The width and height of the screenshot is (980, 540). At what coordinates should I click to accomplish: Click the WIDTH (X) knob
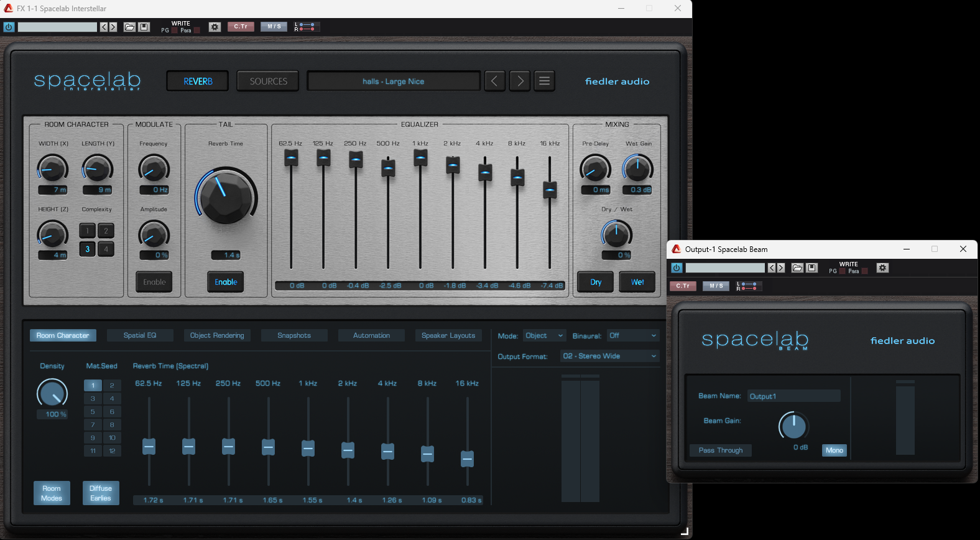click(x=53, y=169)
